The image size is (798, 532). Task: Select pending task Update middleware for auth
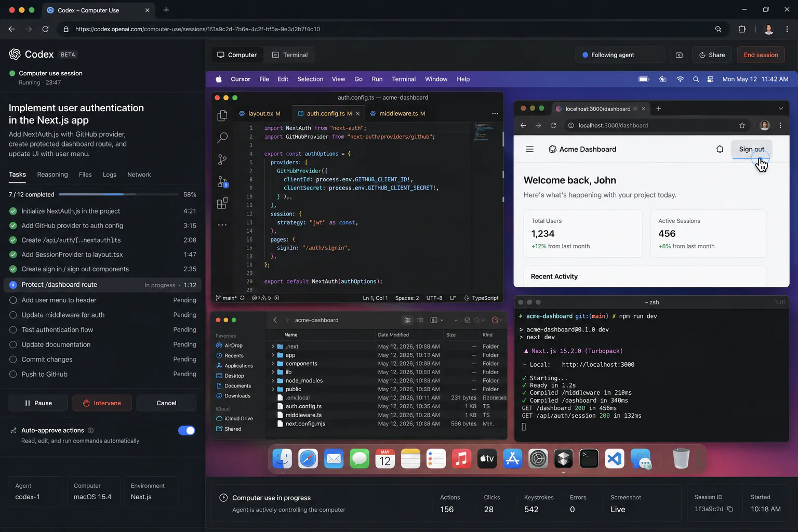click(x=103, y=315)
